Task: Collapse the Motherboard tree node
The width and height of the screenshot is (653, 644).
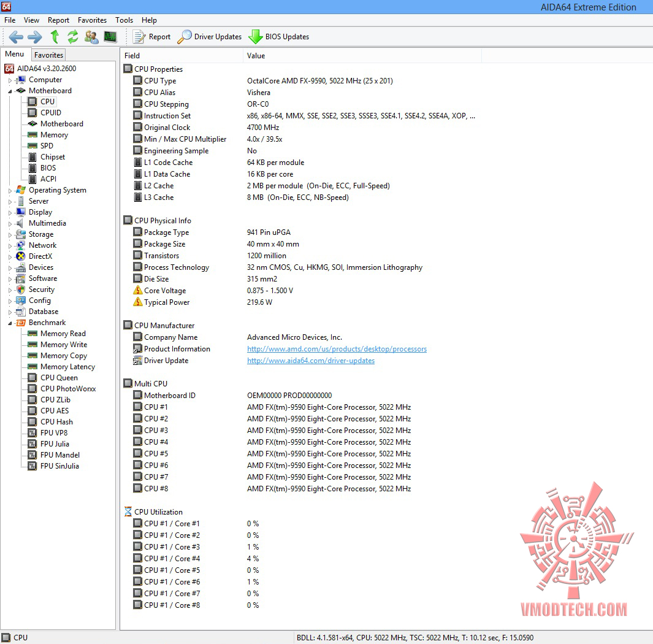Action: [x=10, y=91]
